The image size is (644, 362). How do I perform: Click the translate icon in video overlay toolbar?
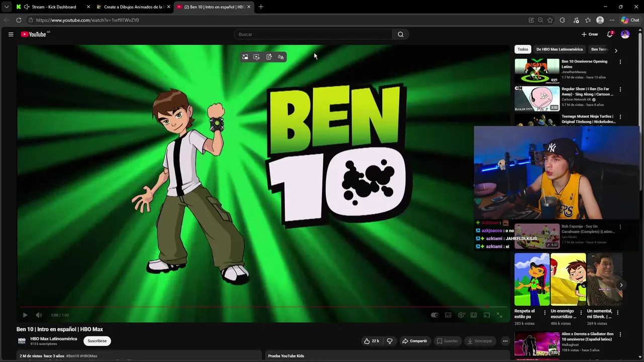281,57
